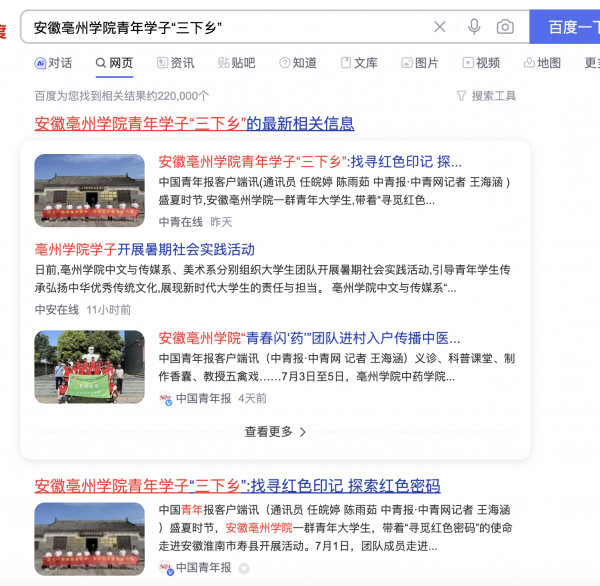Open the 图片 tab

(x=420, y=63)
